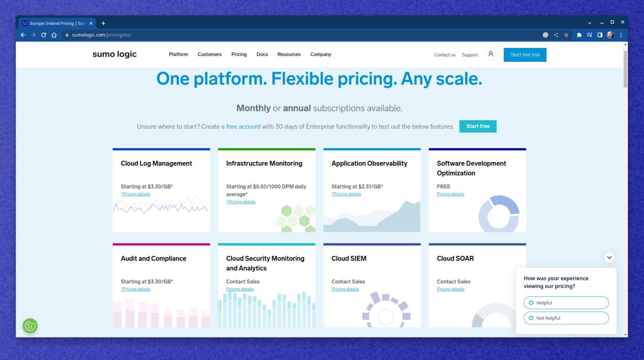The width and height of the screenshot is (644, 360).
Task: Open the green accessibility widget at bottom left
Action: pos(30,326)
